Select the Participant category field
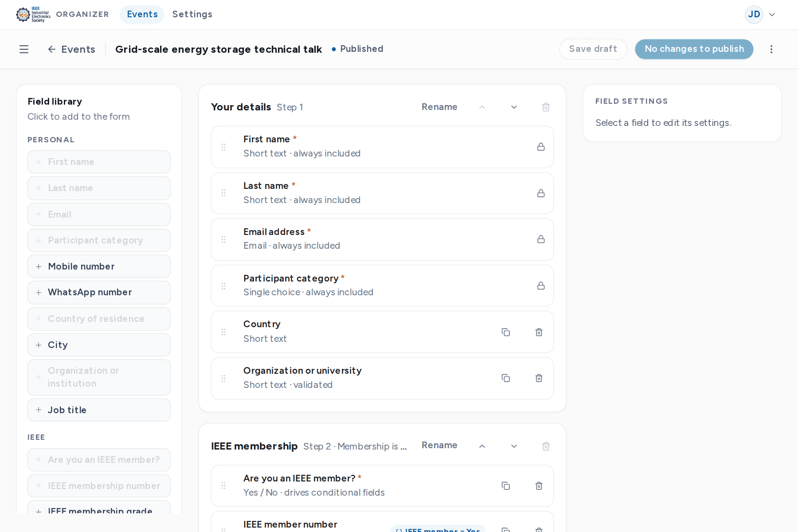Image resolution: width=798 pixels, height=532 pixels. [x=382, y=286]
